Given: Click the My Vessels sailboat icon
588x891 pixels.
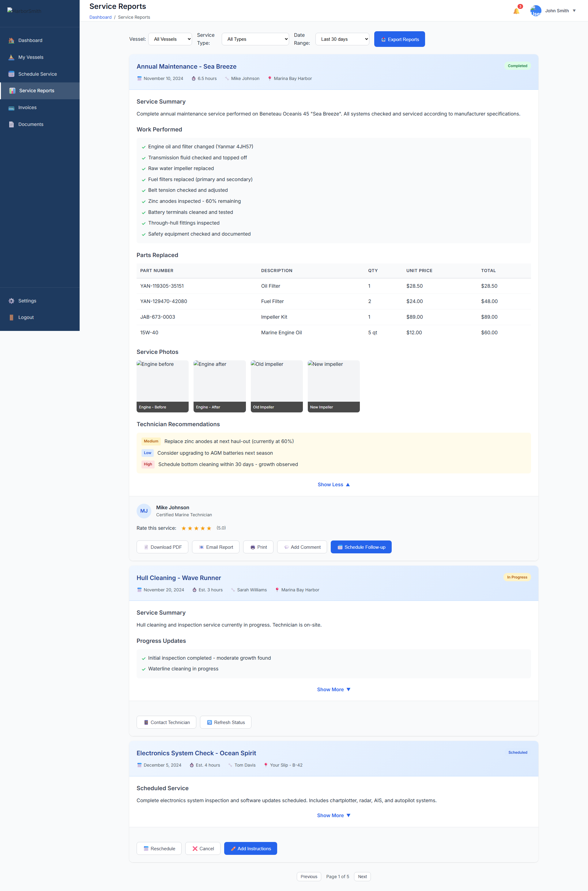Looking at the screenshot, I should 11,57.
